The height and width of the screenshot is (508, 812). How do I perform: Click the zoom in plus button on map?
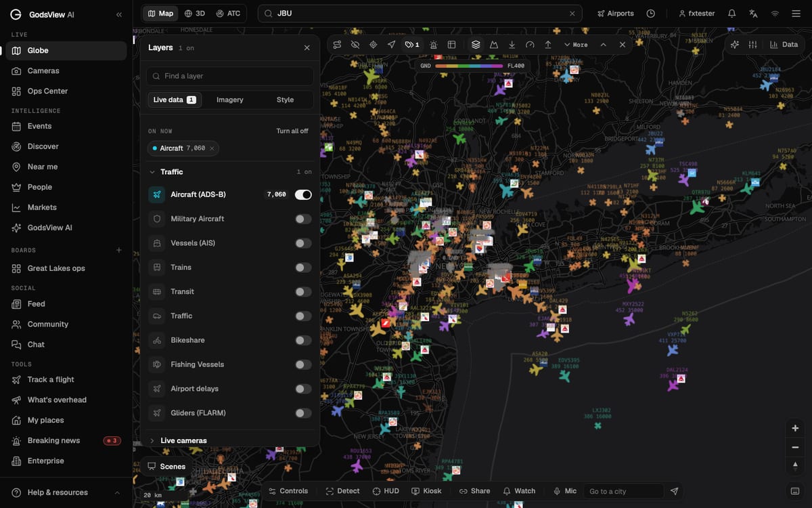tap(795, 428)
